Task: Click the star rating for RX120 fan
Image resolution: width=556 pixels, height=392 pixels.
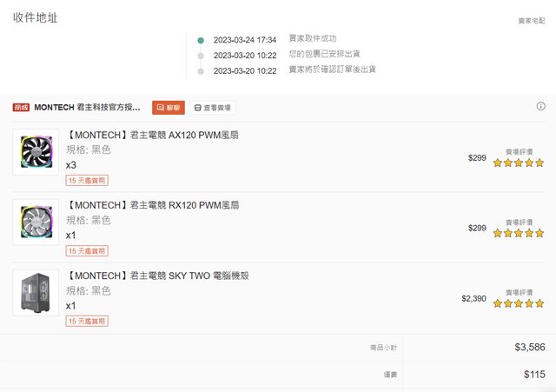Action: click(x=519, y=233)
